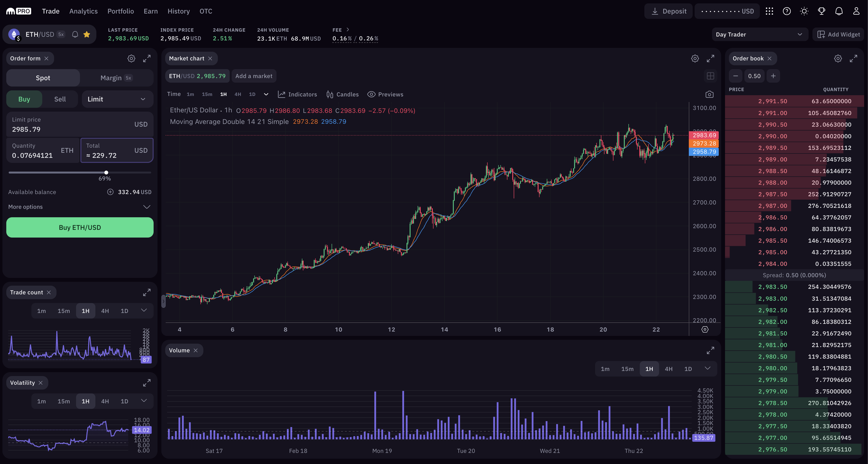This screenshot has height=464, width=868.
Task: Click the balance percentage slider handle
Action: pyautogui.click(x=106, y=172)
